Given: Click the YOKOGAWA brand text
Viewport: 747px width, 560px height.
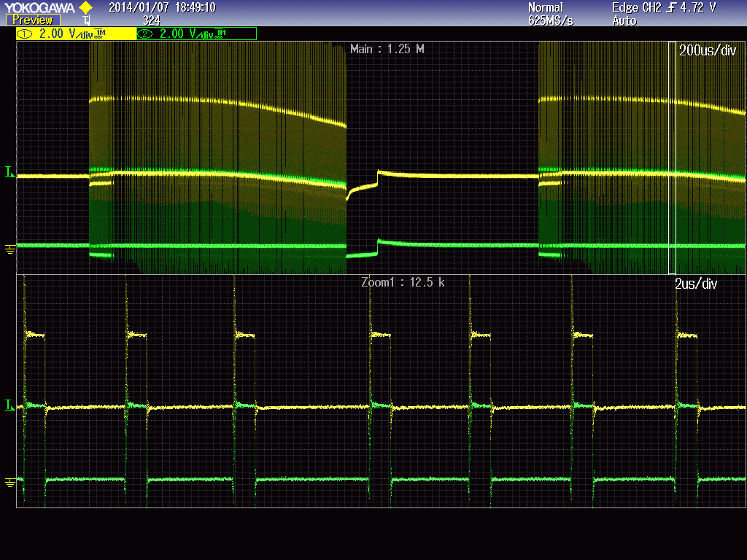Looking at the screenshot, I should point(40,7).
